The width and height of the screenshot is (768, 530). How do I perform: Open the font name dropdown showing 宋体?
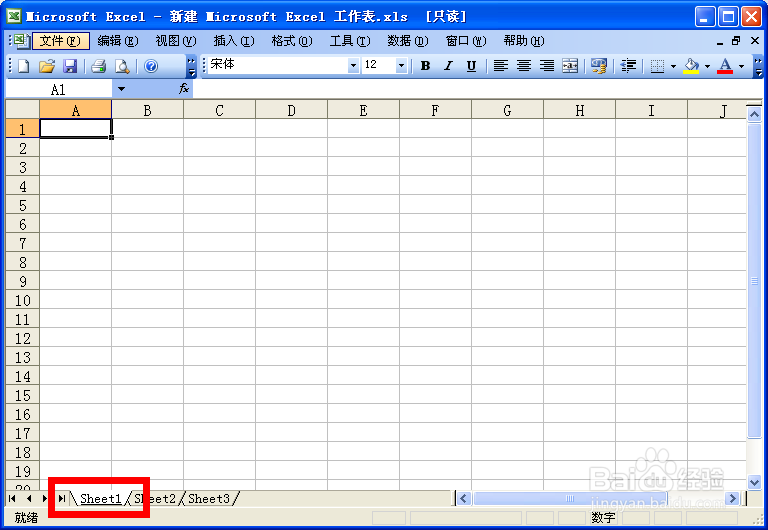click(x=353, y=65)
